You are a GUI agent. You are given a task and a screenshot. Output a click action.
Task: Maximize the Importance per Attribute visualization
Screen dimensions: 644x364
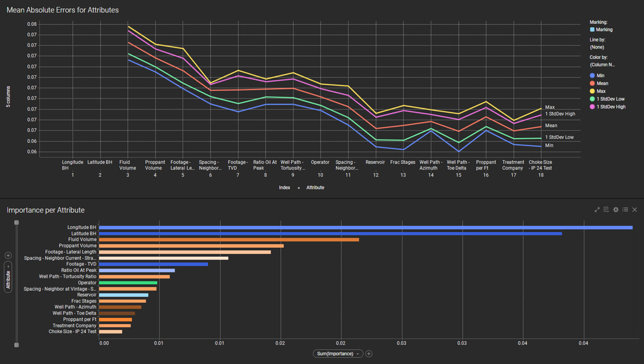597,210
